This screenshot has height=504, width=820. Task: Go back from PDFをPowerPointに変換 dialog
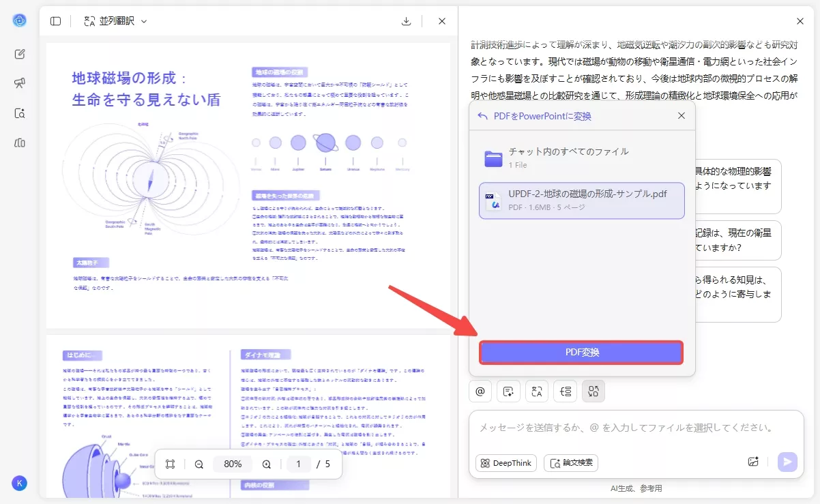482,116
